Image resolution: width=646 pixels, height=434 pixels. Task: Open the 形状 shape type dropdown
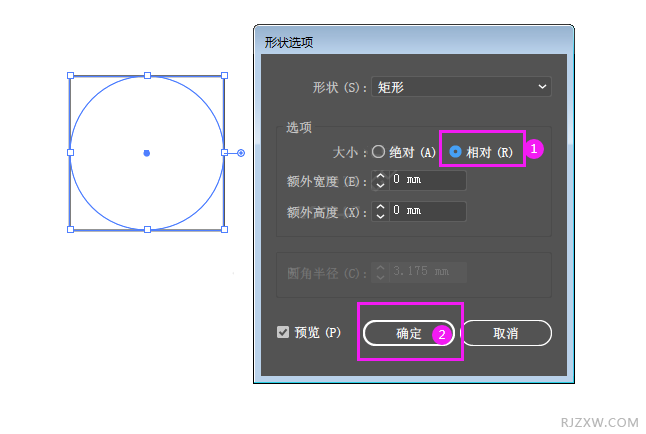[x=461, y=87]
